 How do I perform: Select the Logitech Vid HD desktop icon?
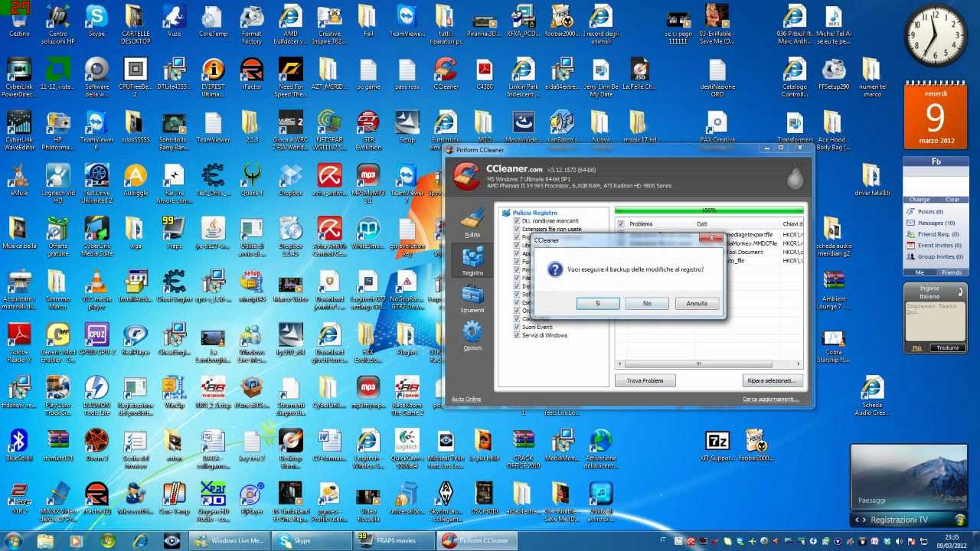[x=58, y=184]
